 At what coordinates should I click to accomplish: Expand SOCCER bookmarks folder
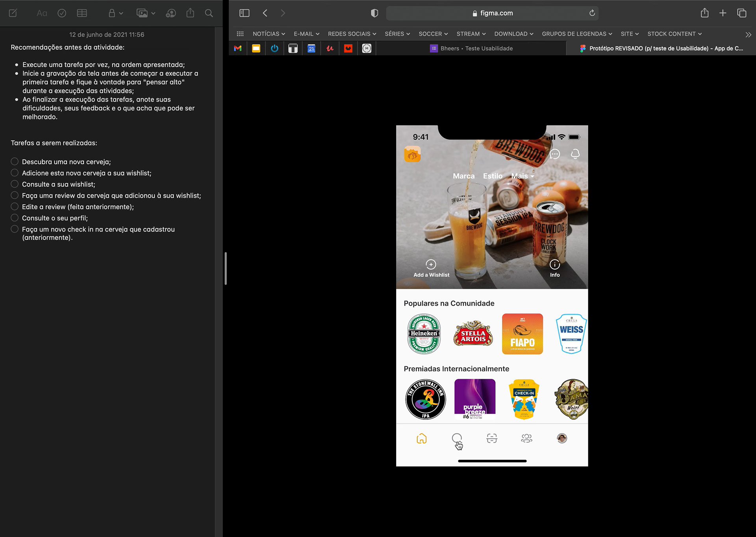pyautogui.click(x=433, y=34)
